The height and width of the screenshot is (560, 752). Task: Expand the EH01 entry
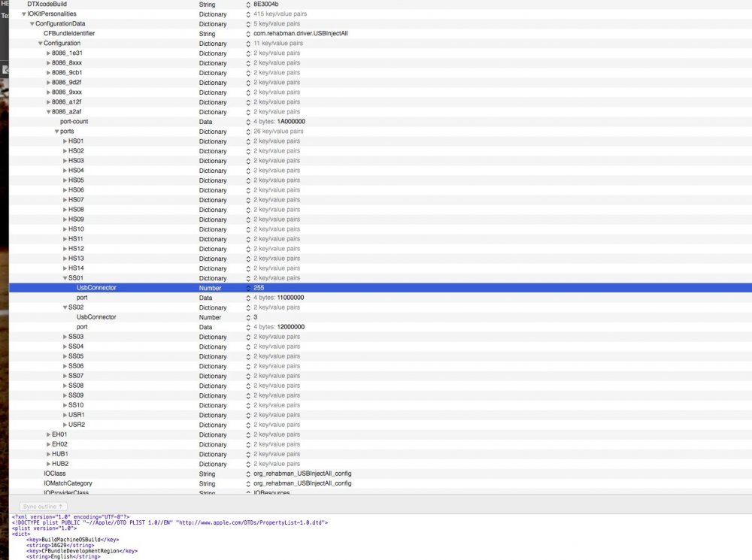(x=48, y=434)
